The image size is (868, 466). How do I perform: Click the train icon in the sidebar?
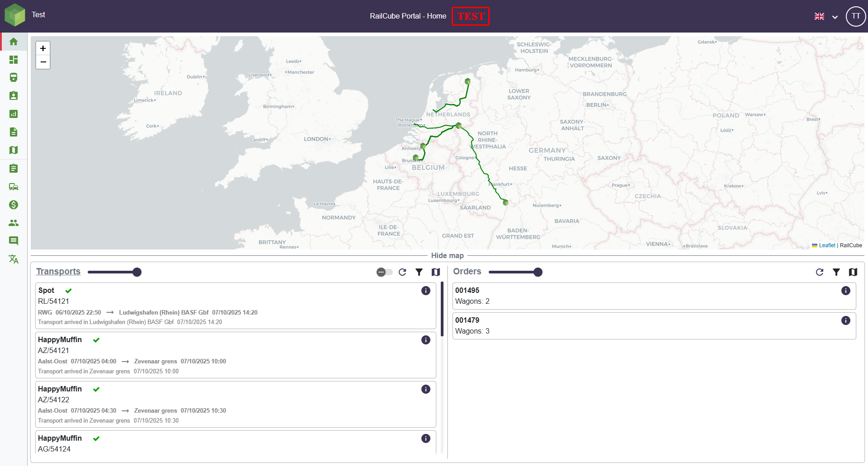point(14,78)
